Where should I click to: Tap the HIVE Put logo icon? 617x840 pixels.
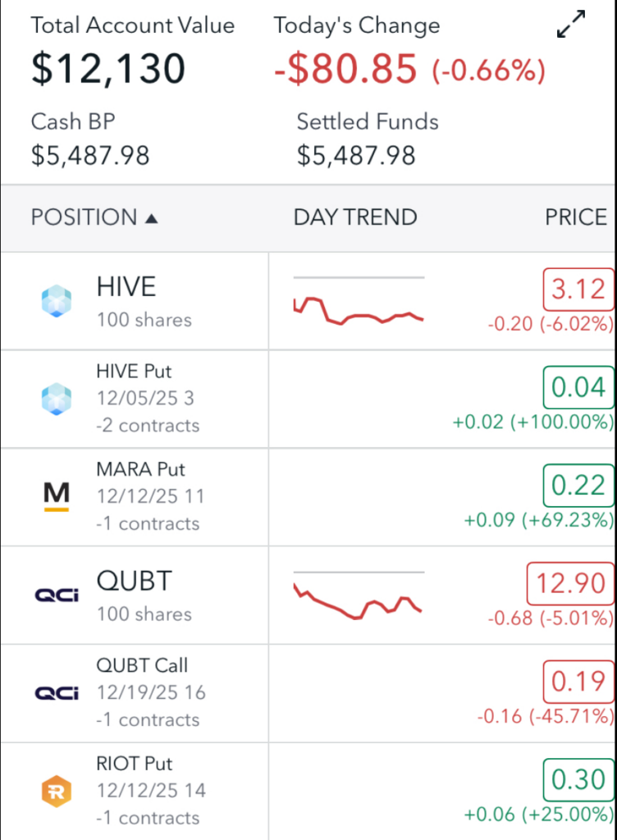[x=57, y=399]
